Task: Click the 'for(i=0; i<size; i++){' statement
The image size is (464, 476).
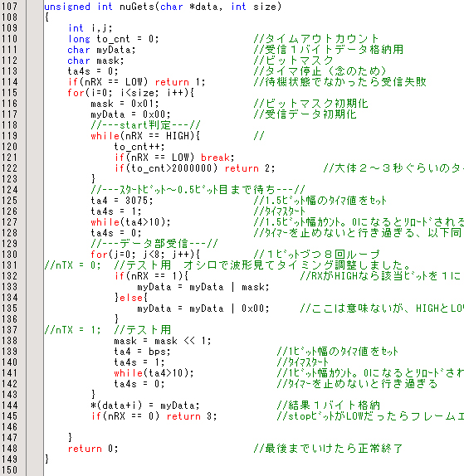Action: click(130, 93)
